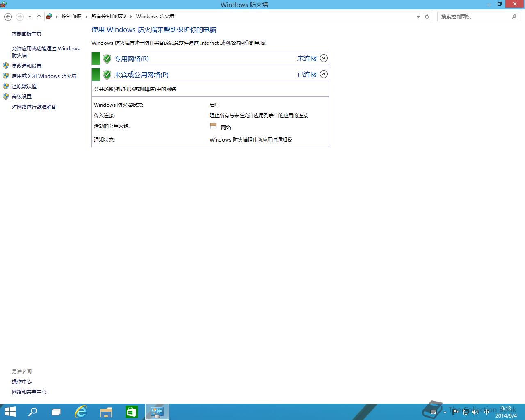
Task: Click the Windows 防火墙 breadcrumb
Action: click(x=155, y=16)
